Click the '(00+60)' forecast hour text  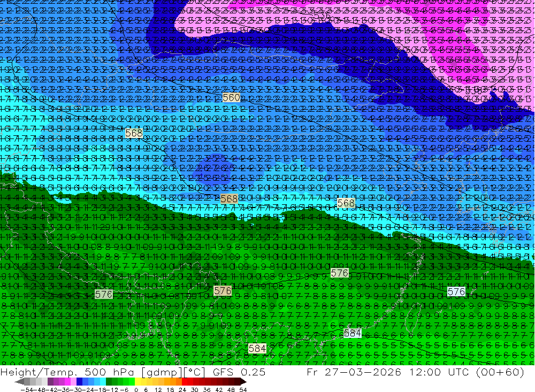500,372
